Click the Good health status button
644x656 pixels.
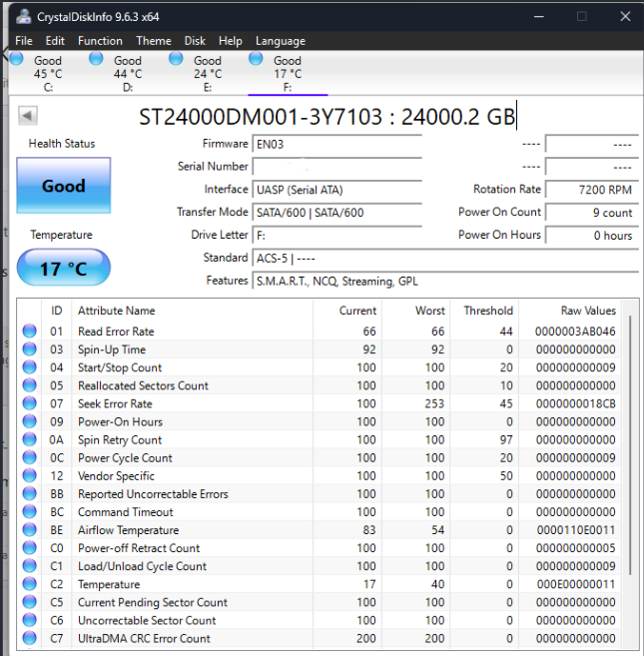64,186
